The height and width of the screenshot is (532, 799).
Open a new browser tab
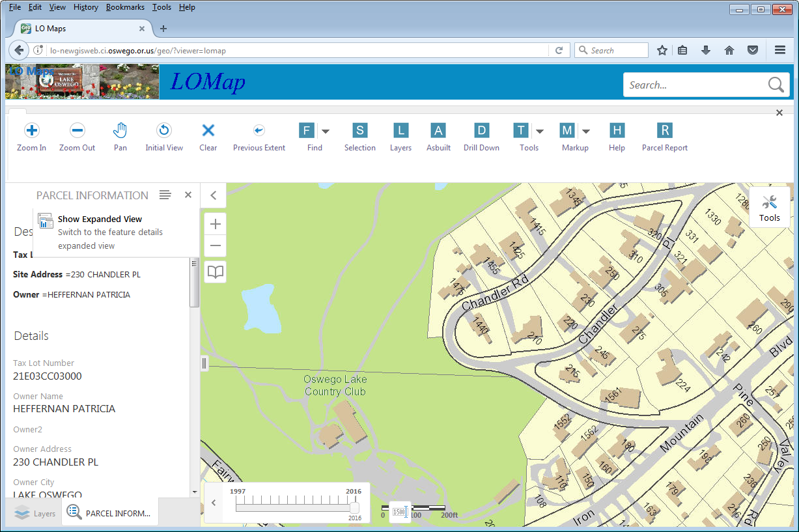[x=163, y=29]
